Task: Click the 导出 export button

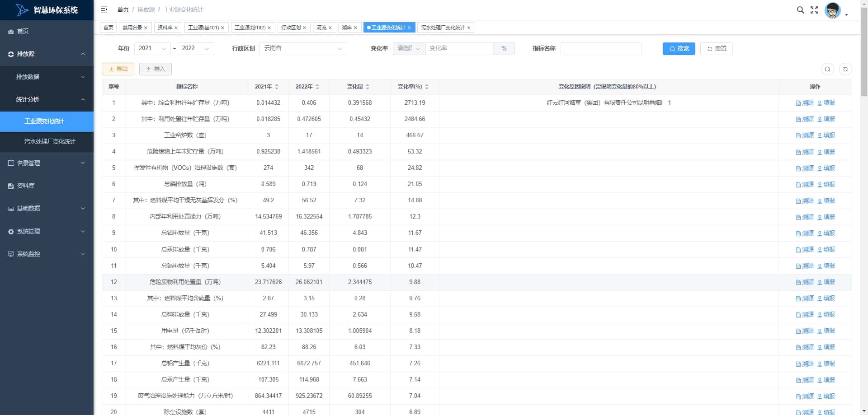Action: tap(118, 69)
